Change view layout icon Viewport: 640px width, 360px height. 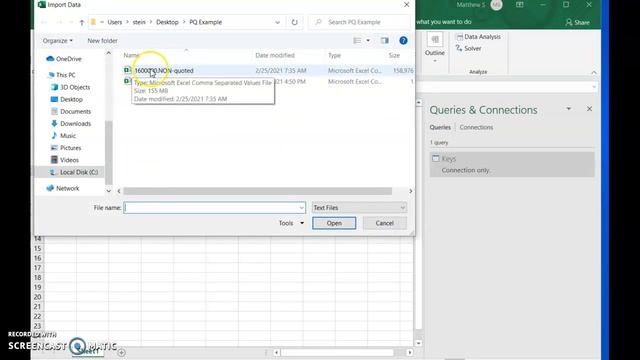357,40
